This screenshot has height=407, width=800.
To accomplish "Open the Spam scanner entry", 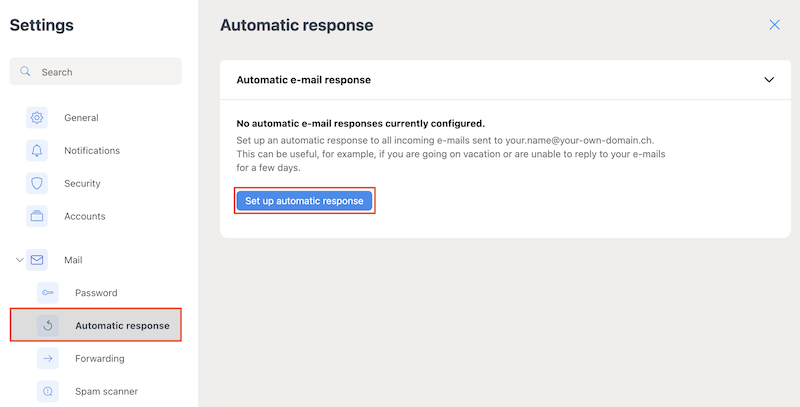I will coord(106,391).
